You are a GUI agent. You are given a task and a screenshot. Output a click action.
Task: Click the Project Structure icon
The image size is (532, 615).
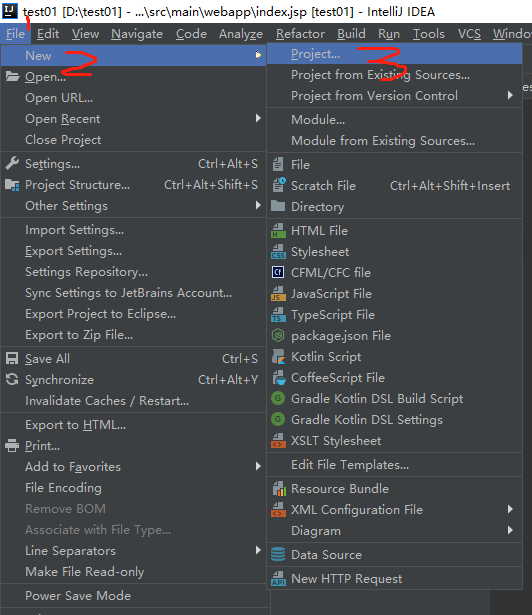[x=12, y=185]
